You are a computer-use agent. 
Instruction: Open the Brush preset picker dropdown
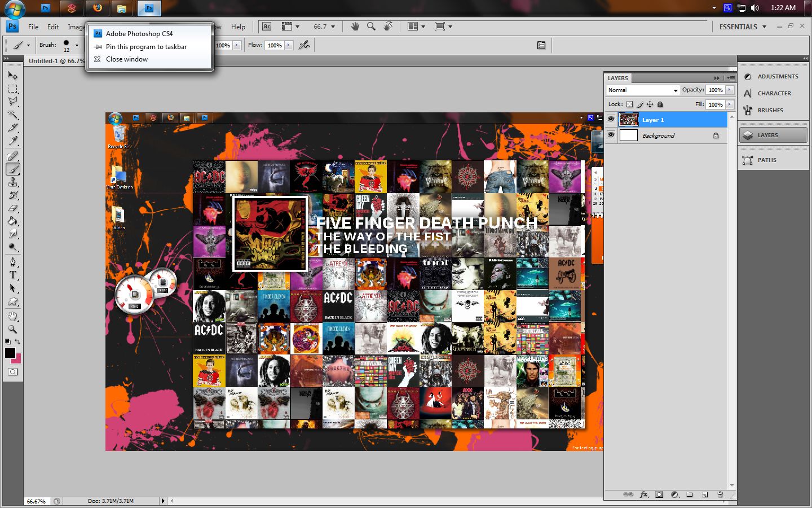point(77,45)
